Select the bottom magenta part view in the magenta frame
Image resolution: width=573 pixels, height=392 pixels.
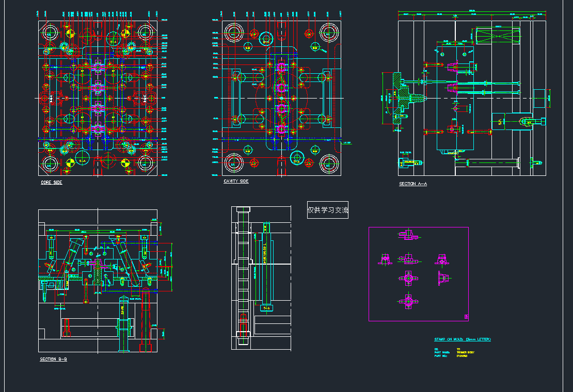pyautogui.click(x=408, y=300)
